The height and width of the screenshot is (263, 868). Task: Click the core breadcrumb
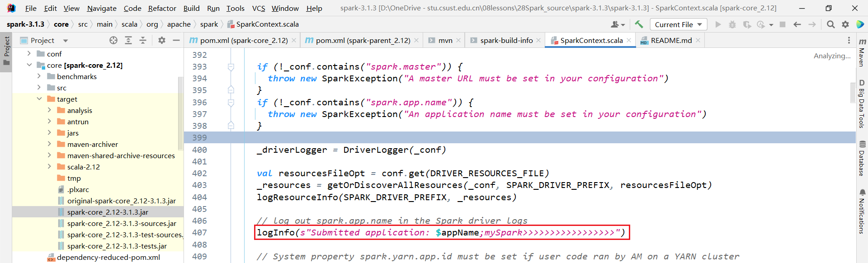pos(61,24)
